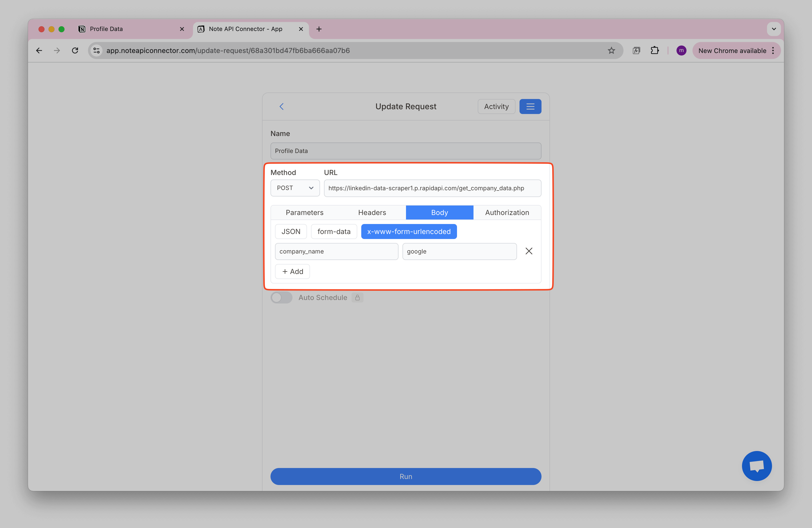
Task: Reload the current page
Action: (75, 50)
